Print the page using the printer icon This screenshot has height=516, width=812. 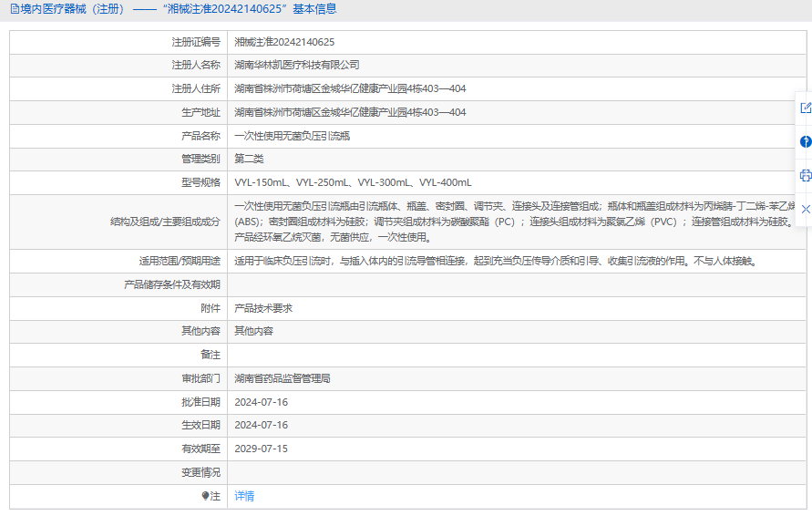pos(806,176)
